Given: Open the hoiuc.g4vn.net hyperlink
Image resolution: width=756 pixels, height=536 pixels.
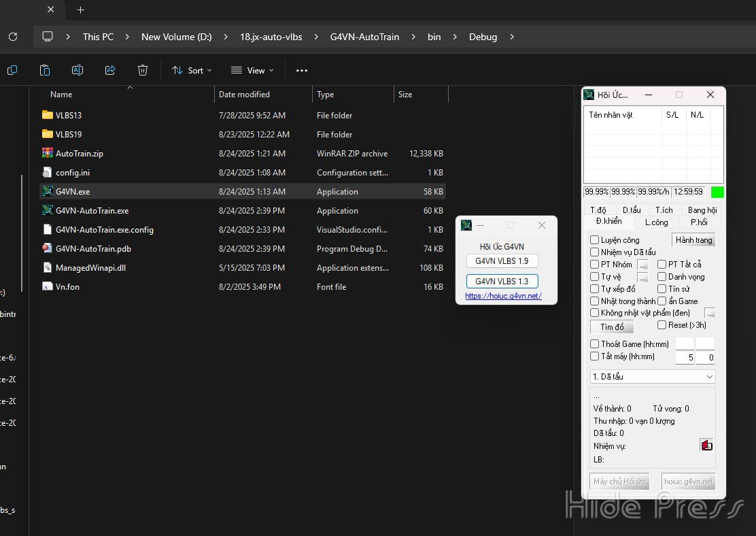Looking at the screenshot, I should click(x=503, y=296).
